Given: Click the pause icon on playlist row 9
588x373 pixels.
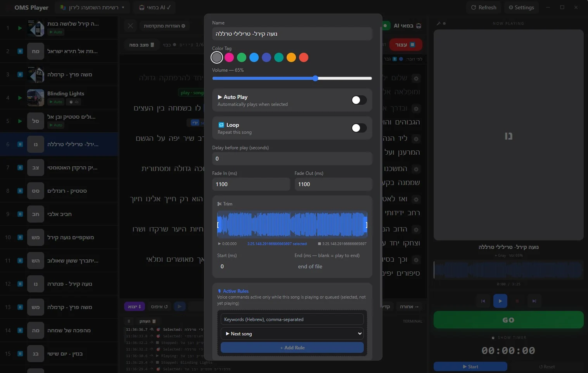Looking at the screenshot, I should (20, 214).
